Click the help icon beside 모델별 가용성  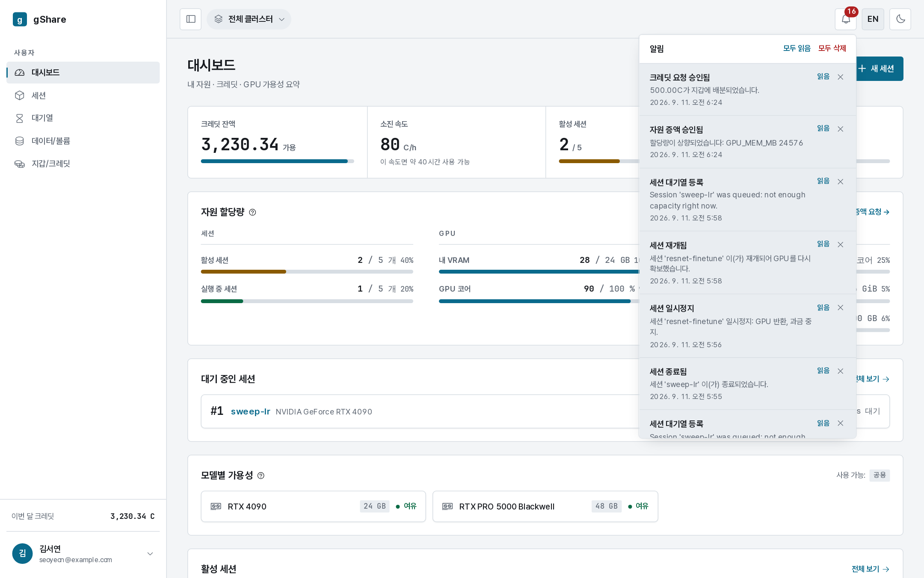[261, 476]
